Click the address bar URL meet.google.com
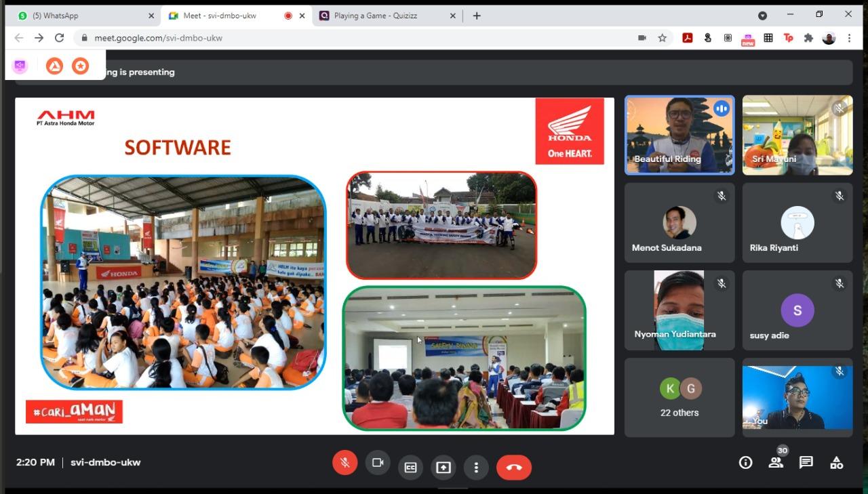 point(159,38)
